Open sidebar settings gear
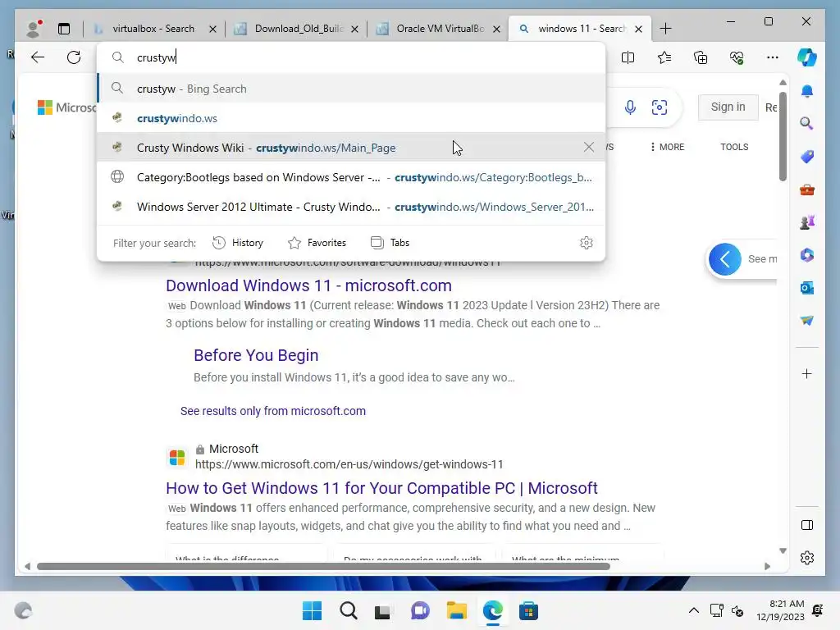This screenshot has width=840, height=630. point(807,558)
